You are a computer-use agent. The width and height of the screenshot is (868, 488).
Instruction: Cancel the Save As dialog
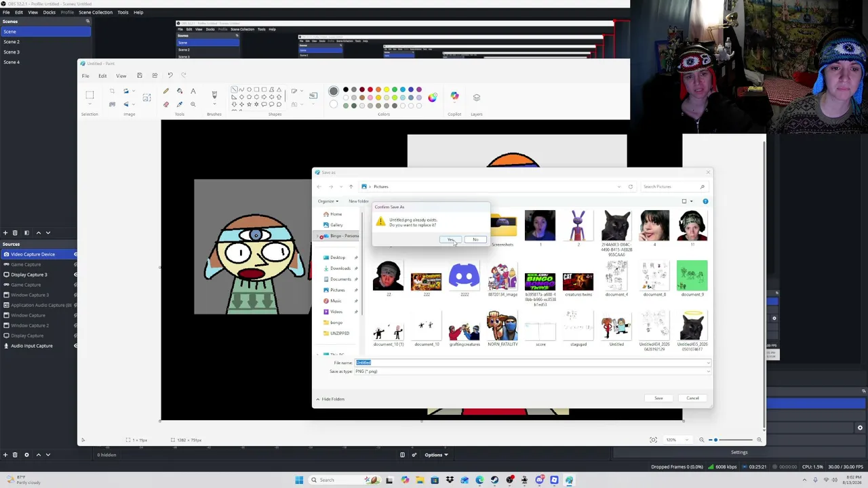692,398
